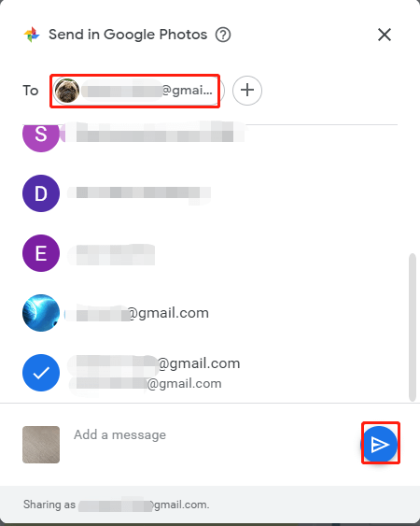
Task: Click the Send in Google Photos title
Action: click(x=128, y=35)
